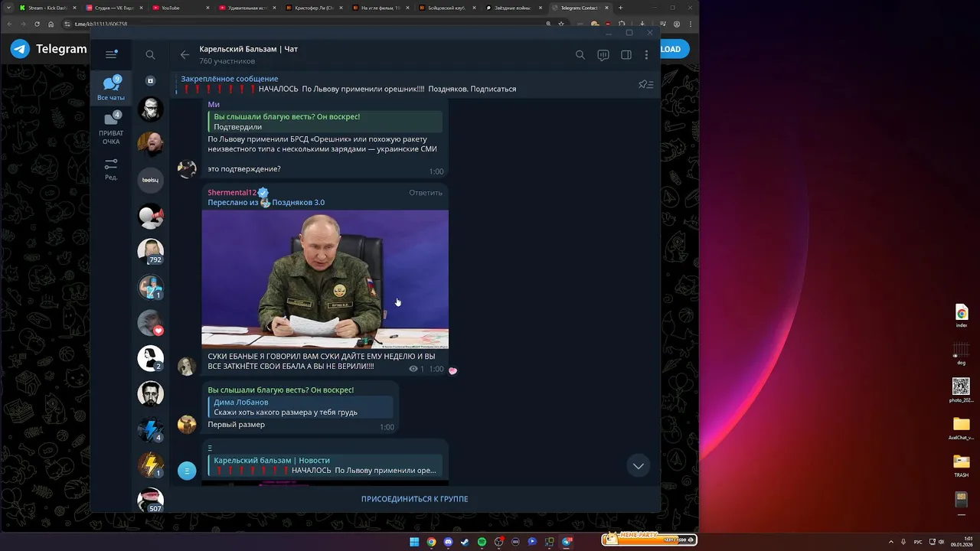Search within the Карельский Бальзам chat
The image size is (980, 551).
click(580, 55)
